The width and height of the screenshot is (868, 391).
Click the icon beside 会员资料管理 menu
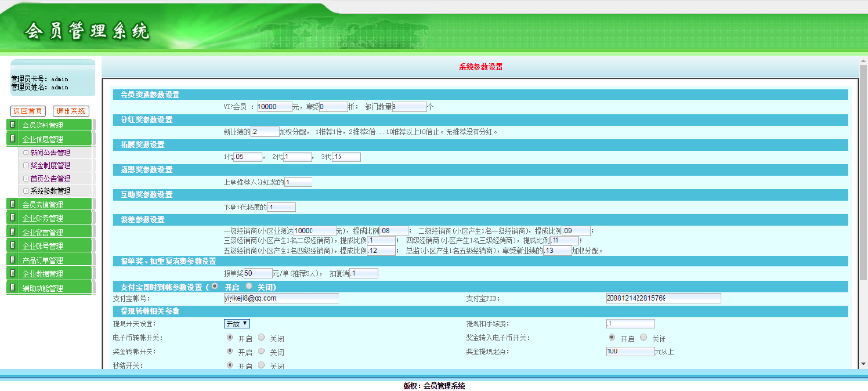click(13, 126)
